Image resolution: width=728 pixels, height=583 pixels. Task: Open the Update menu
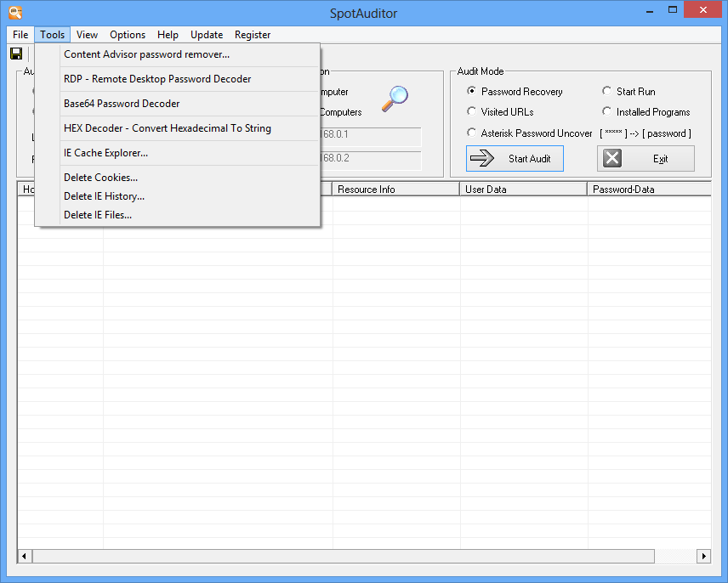[207, 35]
